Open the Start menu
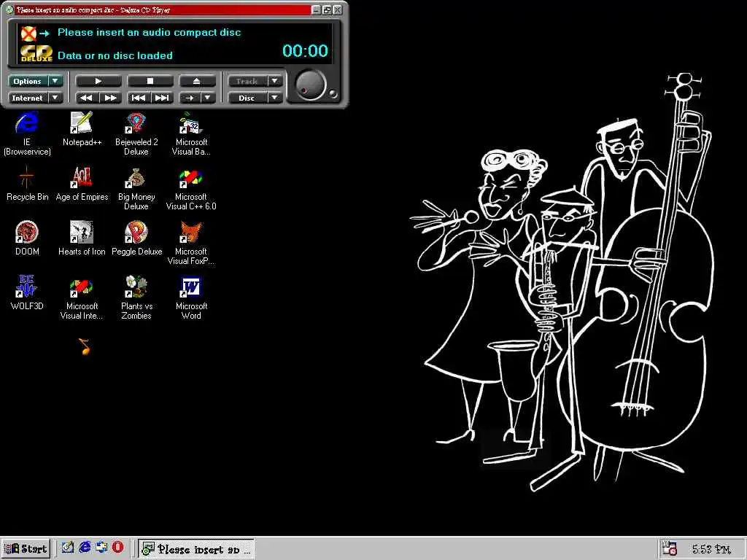747x560 pixels. 26,548
